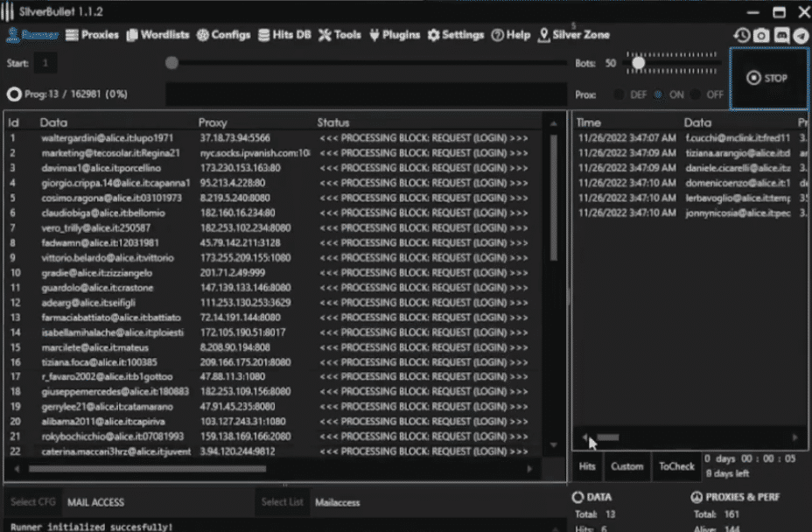Click the Select List button
The width and height of the screenshot is (812, 532).
coord(283,502)
